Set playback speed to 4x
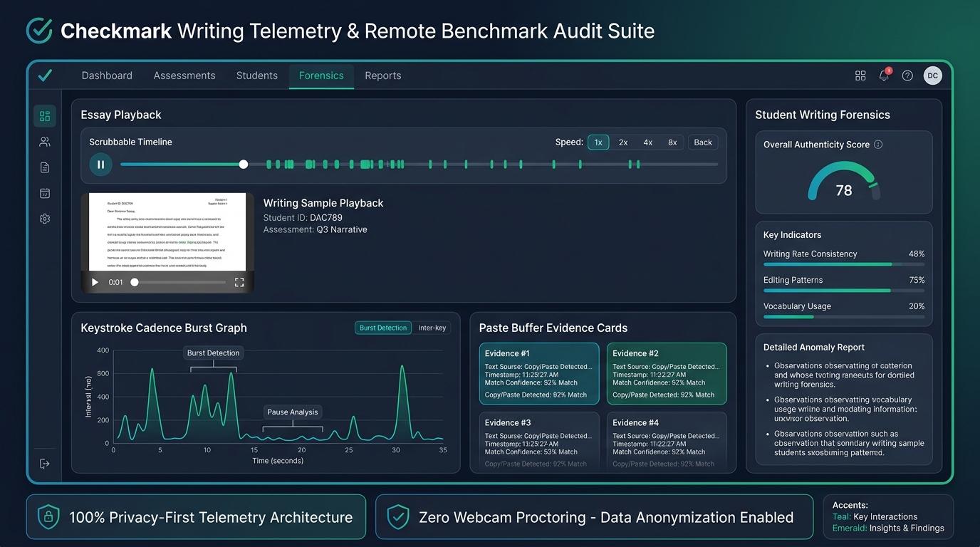 (648, 142)
